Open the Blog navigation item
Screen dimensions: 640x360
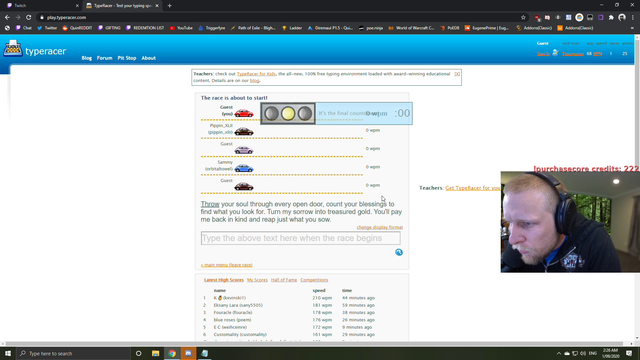pos(87,58)
